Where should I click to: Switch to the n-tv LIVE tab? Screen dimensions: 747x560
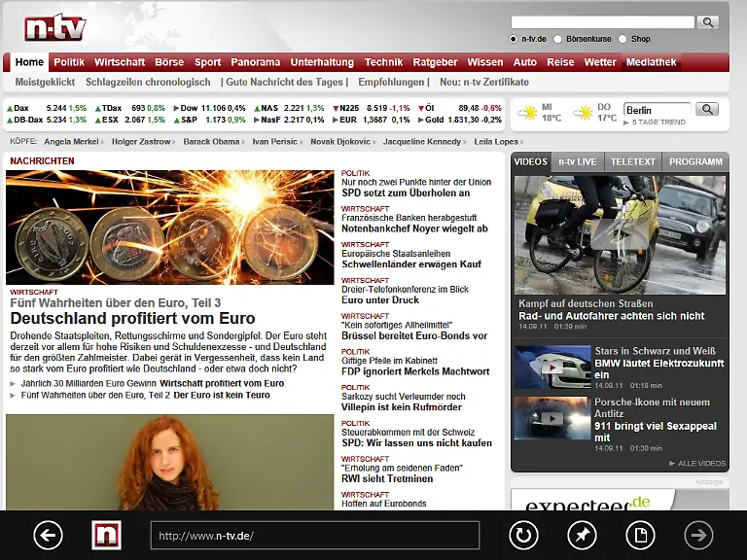coord(578,162)
